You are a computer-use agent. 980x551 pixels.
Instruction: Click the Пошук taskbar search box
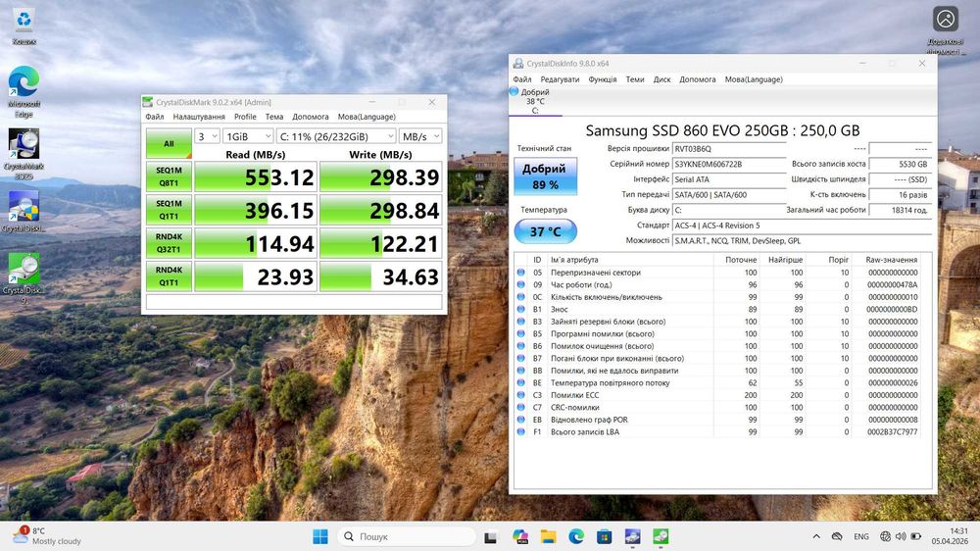(x=407, y=536)
